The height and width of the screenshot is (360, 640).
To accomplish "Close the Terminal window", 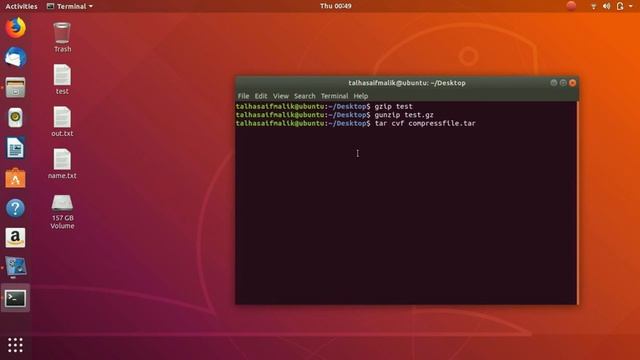I will tap(573, 83).
